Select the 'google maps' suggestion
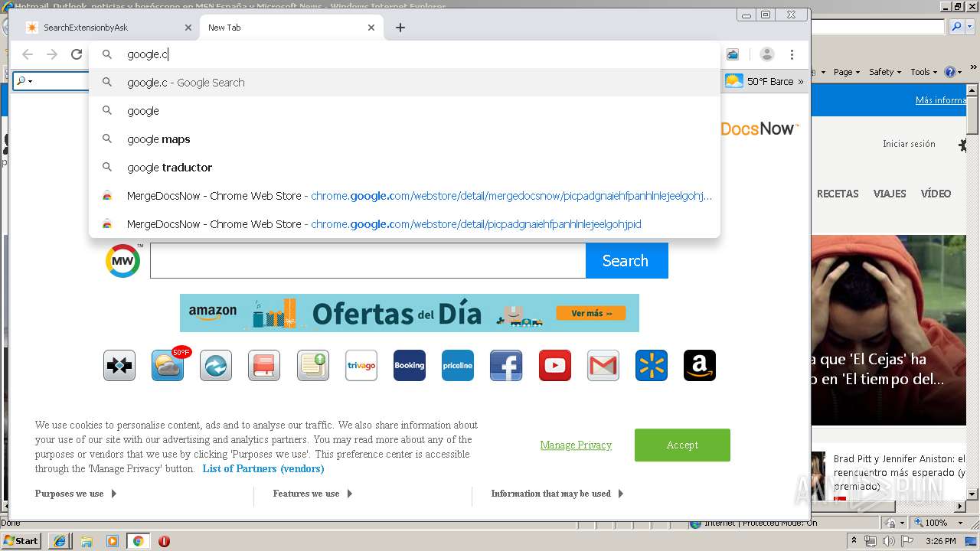Screen dimensions: 980x551 click(404, 139)
